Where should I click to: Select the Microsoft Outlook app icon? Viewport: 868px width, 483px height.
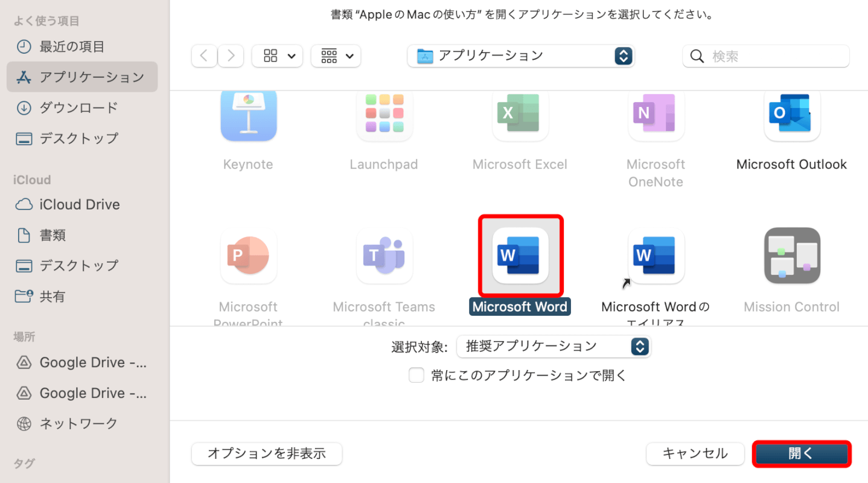791,115
